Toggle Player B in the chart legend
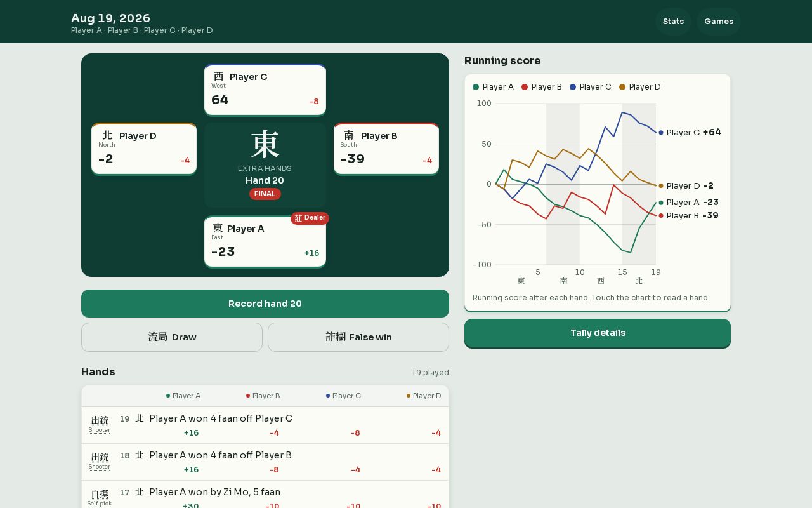The width and height of the screenshot is (812, 508). pos(542,87)
